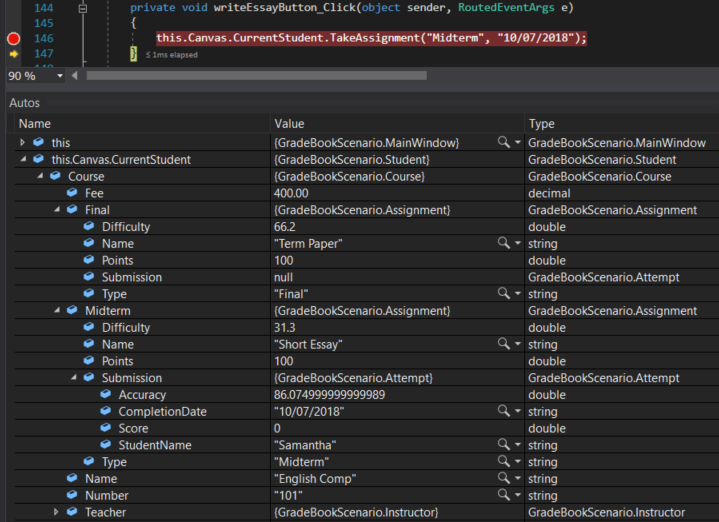Click the Type column header

click(x=542, y=124)
